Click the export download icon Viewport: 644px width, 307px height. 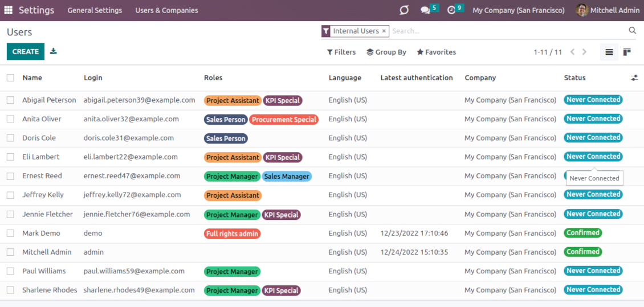54,51
